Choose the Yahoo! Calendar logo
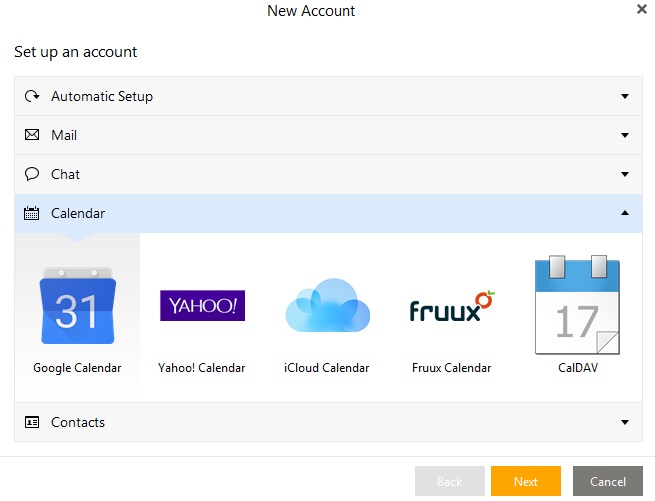This screenshot has width=655, height=501. click(x=202, y=306)
